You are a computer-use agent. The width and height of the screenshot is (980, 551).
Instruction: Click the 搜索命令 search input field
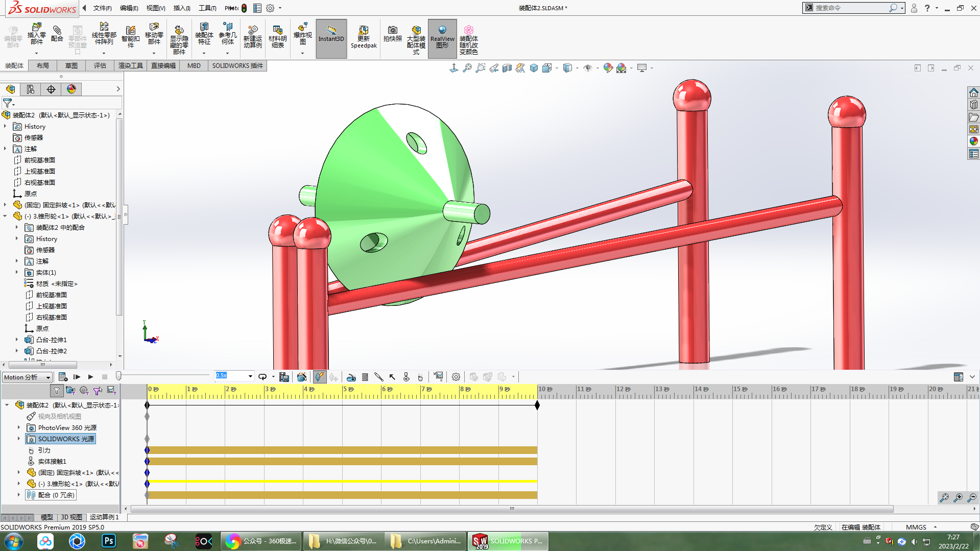(x=850, y=8)
